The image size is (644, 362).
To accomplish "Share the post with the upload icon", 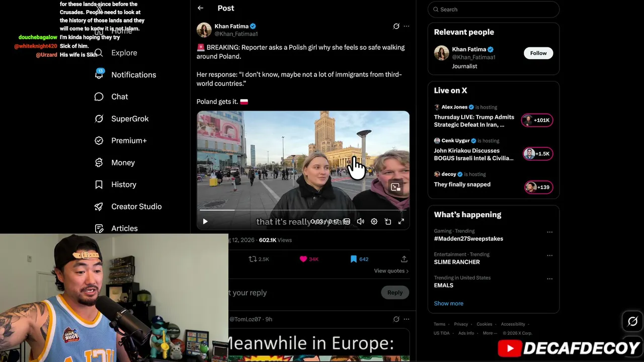I will 404,259.
